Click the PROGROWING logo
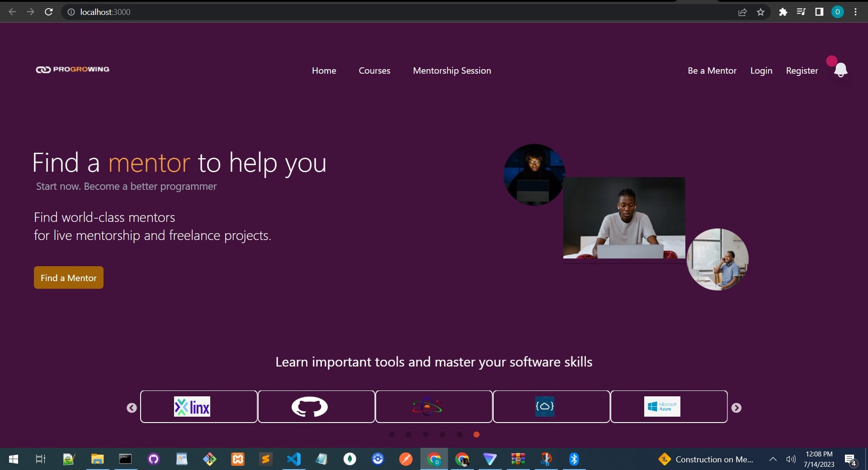Image resolution: width=868 pixels, height=470 pixels. click(x=72, y=69)
